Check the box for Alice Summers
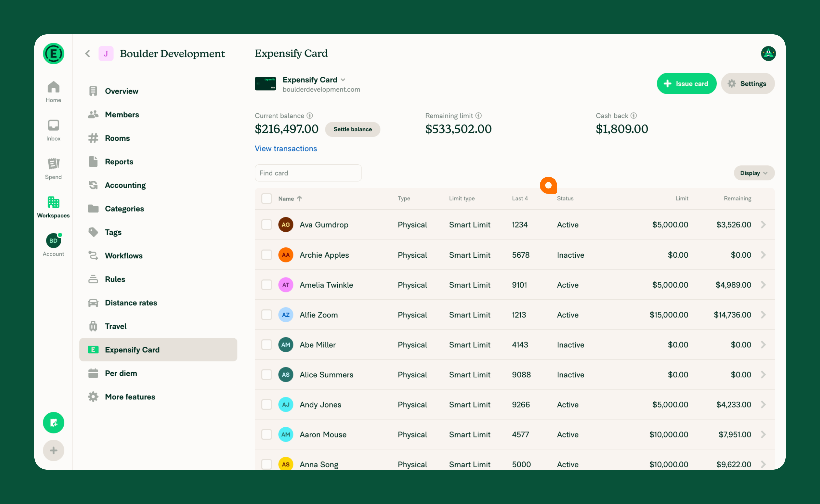The height and width of the screenshot is (504, 820). 266,375
